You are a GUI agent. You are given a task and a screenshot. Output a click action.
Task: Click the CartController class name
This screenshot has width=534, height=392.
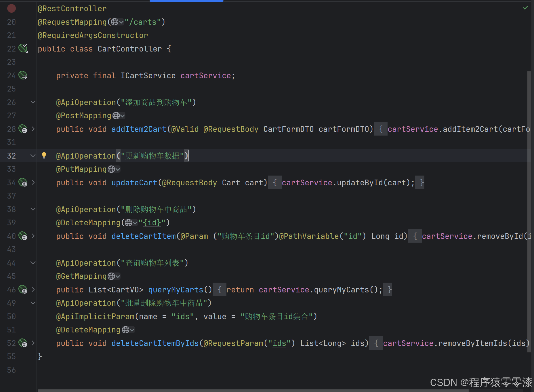click(x=130, y=49)
